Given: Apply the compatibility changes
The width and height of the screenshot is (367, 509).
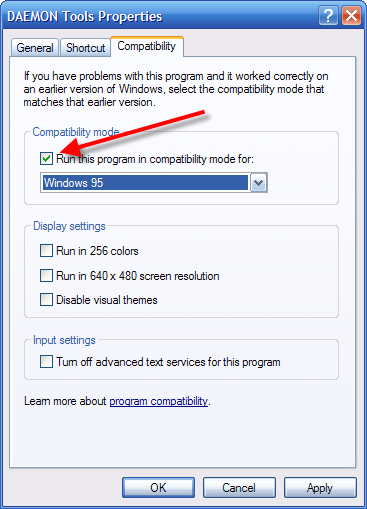Looking at the screenshot, I should pyautogui.click(x=320, y=488).
